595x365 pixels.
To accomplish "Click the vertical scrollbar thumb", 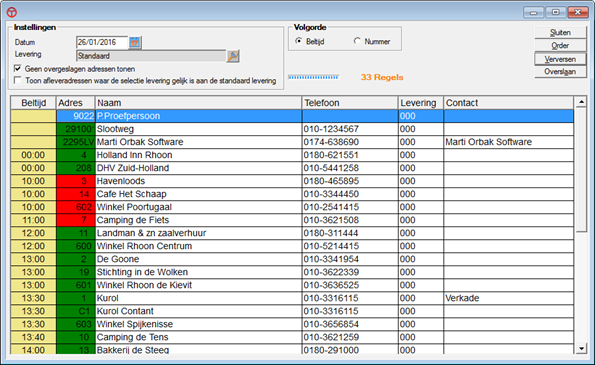I will 581,170.
